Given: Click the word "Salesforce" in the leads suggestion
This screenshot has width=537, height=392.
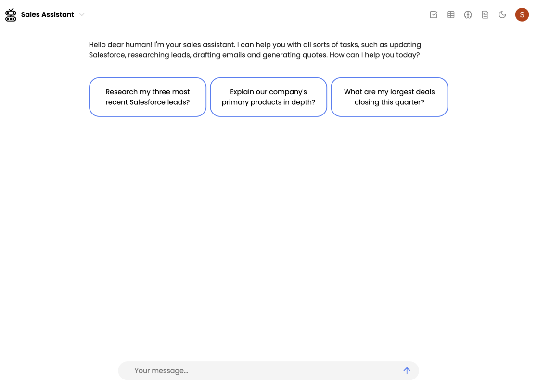Looking at the screenshot, I should (x=149, y=102).
